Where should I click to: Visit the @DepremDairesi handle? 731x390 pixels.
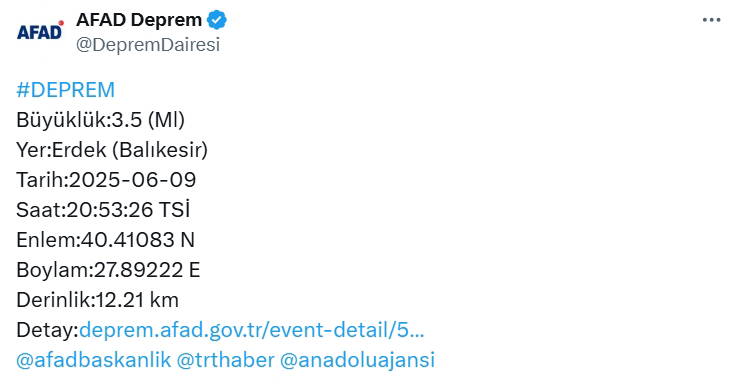click(x=148, y=45)
